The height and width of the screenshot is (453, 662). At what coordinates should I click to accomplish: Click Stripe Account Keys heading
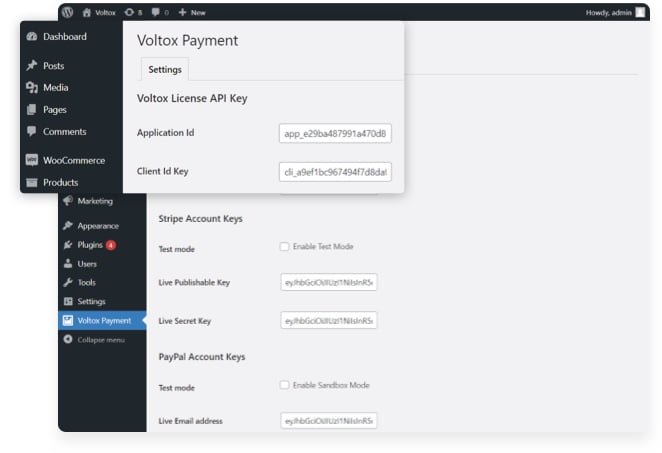(x=201, y=219)
